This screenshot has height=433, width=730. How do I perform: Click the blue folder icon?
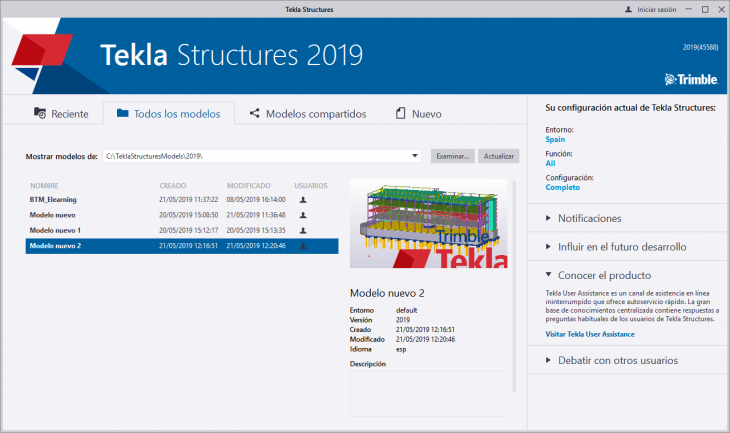coord(122,113)
